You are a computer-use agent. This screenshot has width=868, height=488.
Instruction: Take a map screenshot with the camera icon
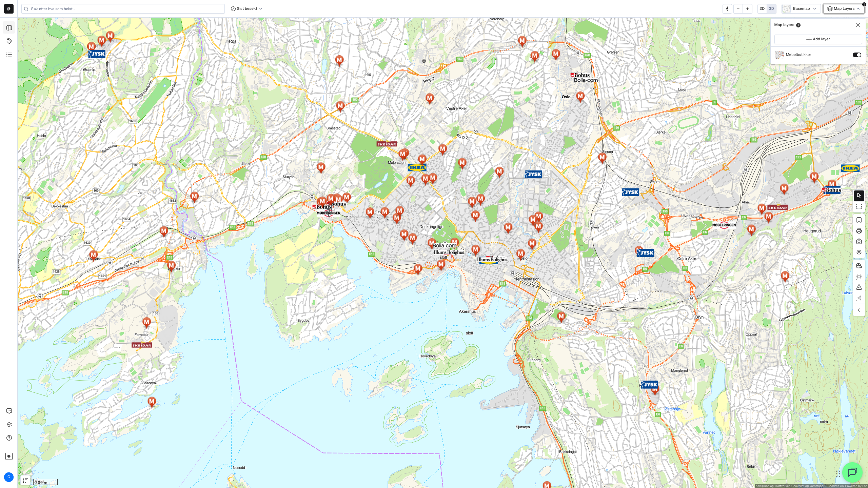[859, 242]
